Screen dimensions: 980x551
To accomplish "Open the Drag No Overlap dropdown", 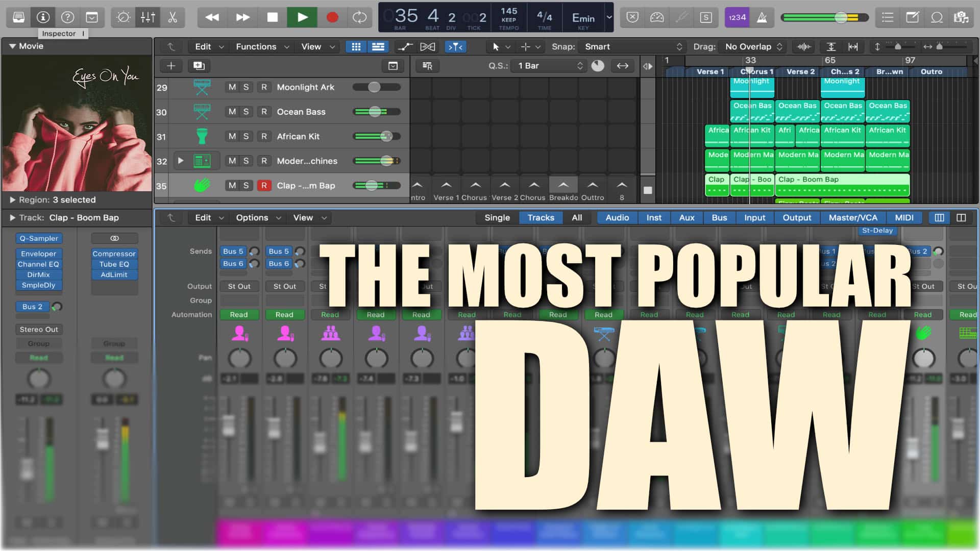I will [753, 46].
